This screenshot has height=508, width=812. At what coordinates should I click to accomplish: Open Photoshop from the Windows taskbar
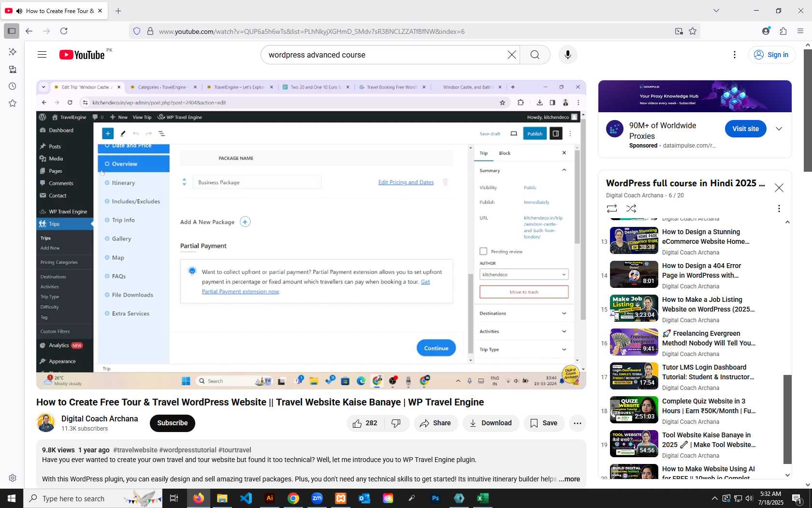pyautogui.click(x=435, y=498)
